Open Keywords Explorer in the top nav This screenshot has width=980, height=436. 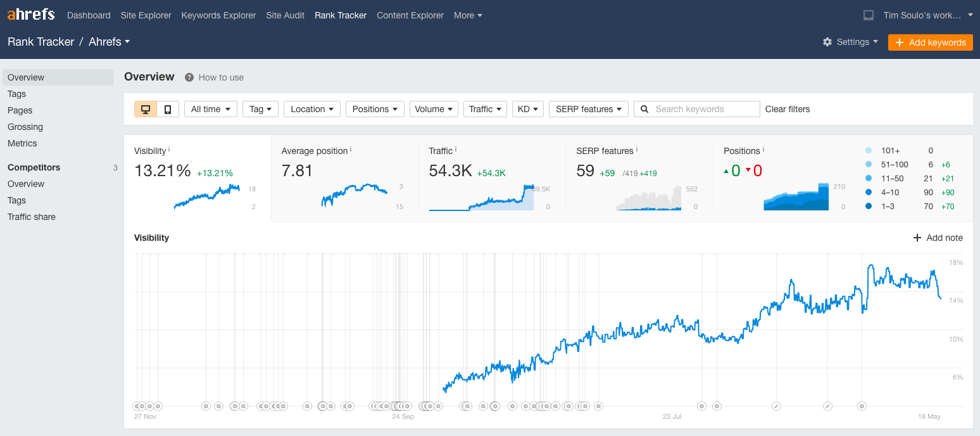tap(218, 15)
